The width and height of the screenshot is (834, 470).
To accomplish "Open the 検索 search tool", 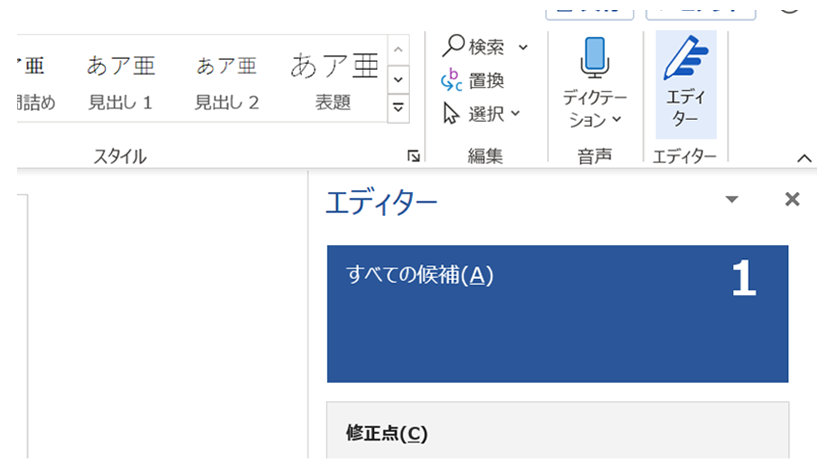I will pos(473,47).
